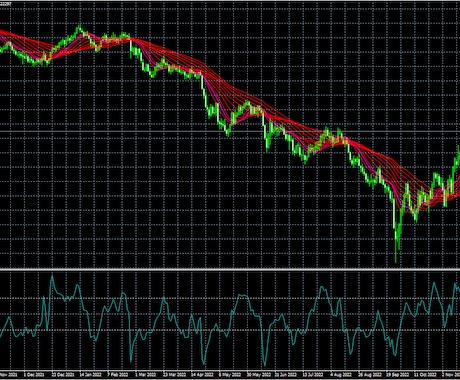Screen dimensions: 460x380
Task: Click the 30 May 2022 date label
Action: pyautogui.click(x=258, y=374)
